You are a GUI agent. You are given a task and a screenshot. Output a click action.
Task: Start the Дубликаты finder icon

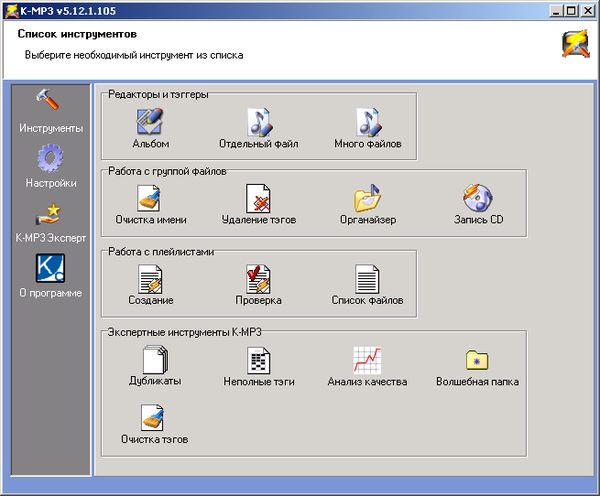coord(155,359)
